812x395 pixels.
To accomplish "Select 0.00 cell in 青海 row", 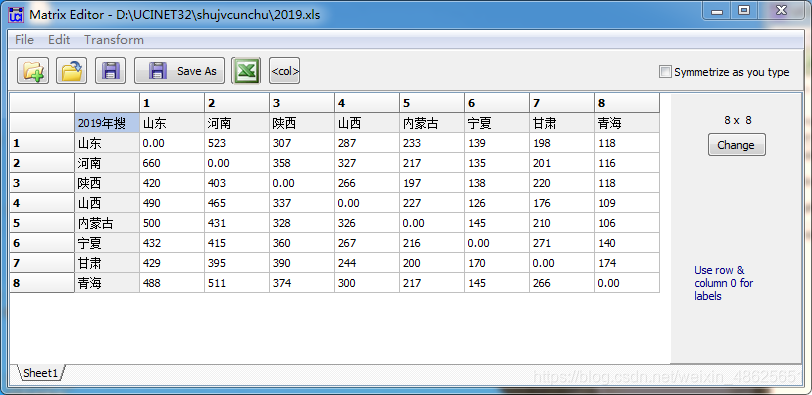I will [x=627, y=283].
